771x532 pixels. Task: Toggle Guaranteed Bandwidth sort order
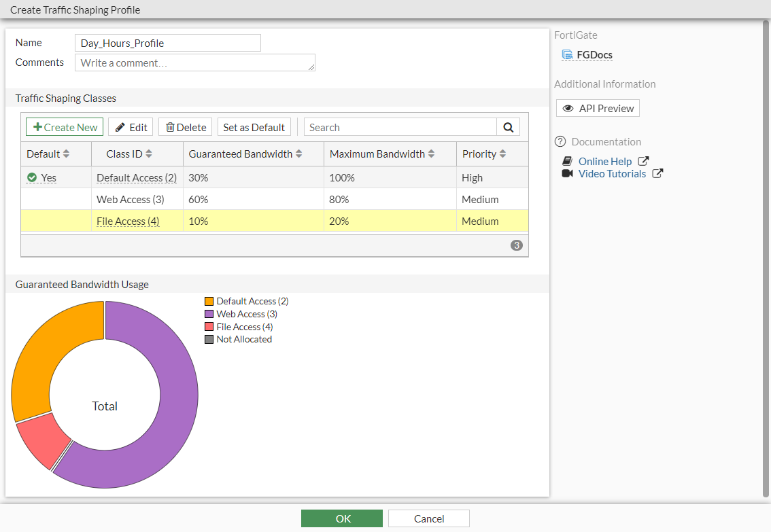tap(299, 154)
